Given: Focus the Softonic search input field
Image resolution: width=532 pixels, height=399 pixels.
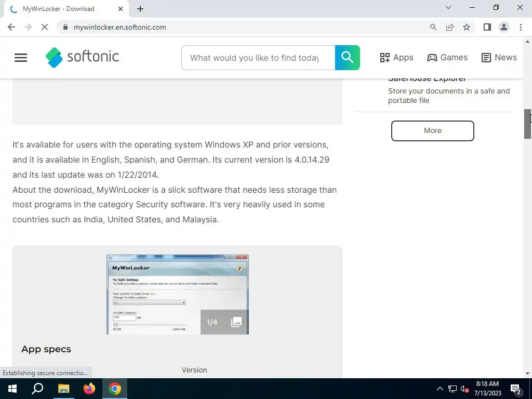Looking at the screenshot, I should pyautogui.click(x=258, y=58).
